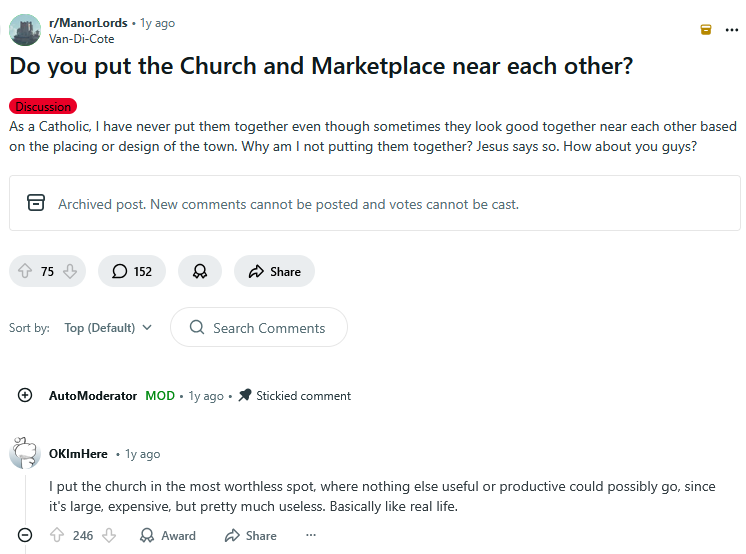This screenshot has width=746, height=554.
Task: Click the red Discussion flair tag
Action: tap(43, 106)
